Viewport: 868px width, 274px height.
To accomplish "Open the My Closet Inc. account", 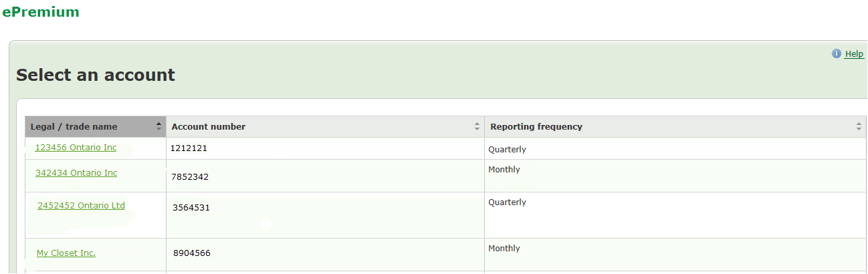I will point(66,253).
